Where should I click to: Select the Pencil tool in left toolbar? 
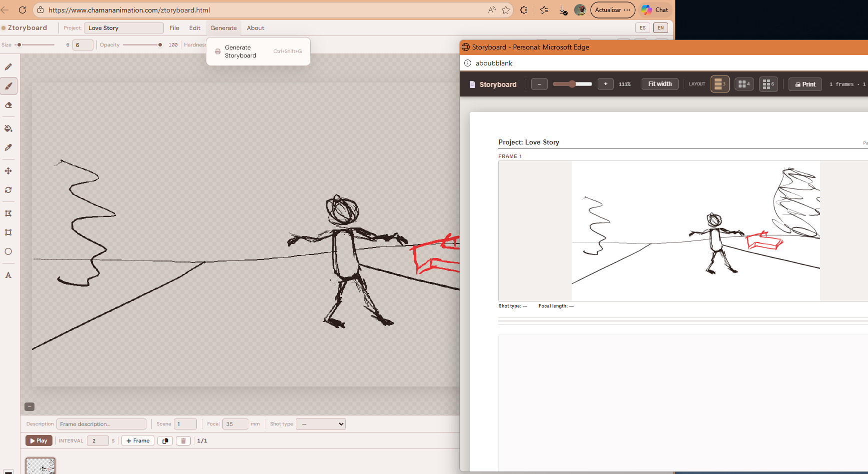point(8,67)
